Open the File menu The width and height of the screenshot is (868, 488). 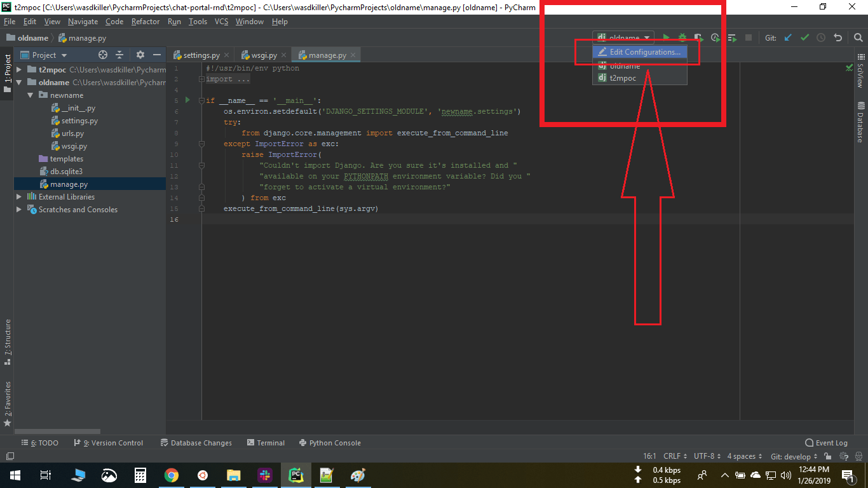(10, 22)
